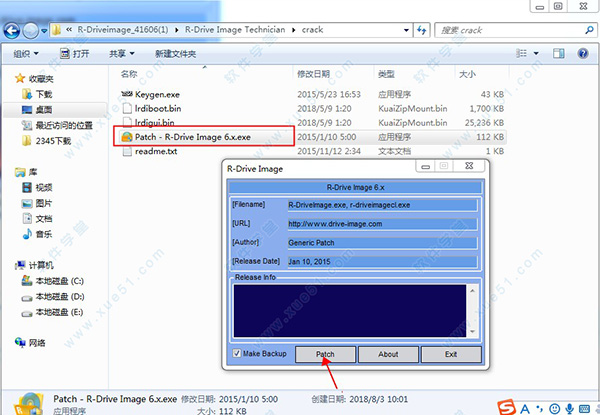Screen dimensions: 600x415
Task: Change view with the view mode icon
Action: [x=521, y=54]
